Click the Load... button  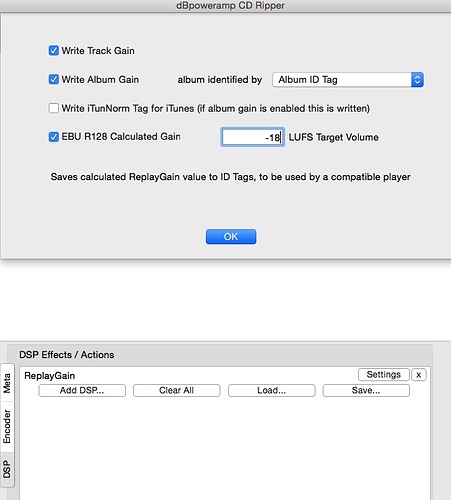click(271, 390)
